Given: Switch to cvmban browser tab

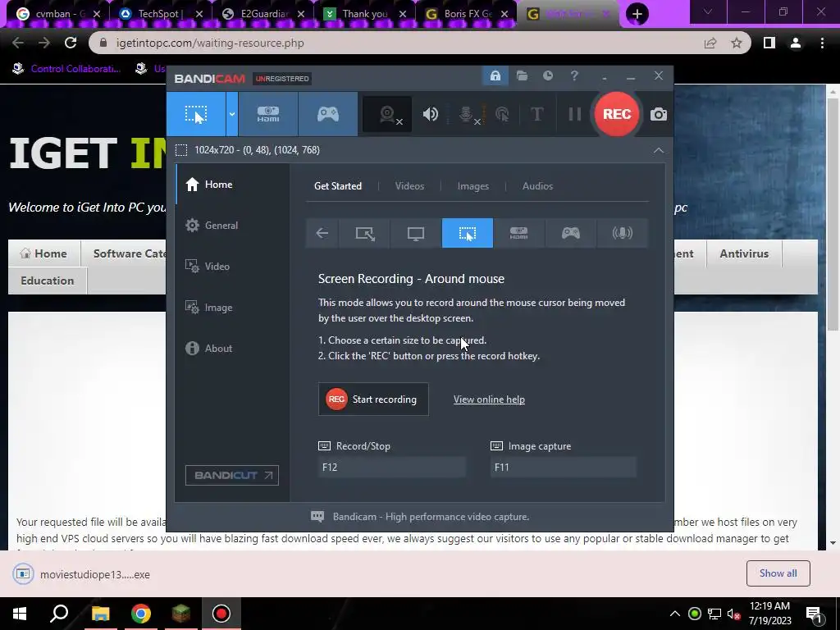Looking at the screenshot, I should [x=58, y=14].
